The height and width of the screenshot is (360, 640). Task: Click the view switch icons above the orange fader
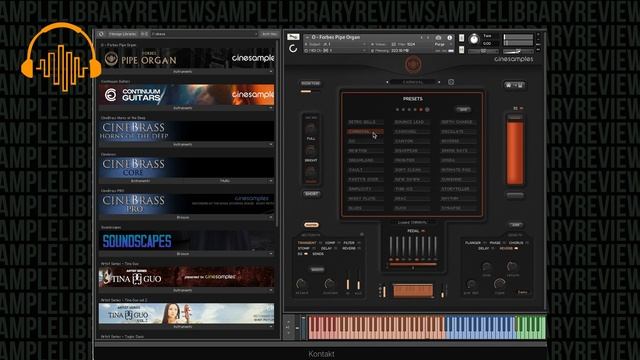click(514, 85)
